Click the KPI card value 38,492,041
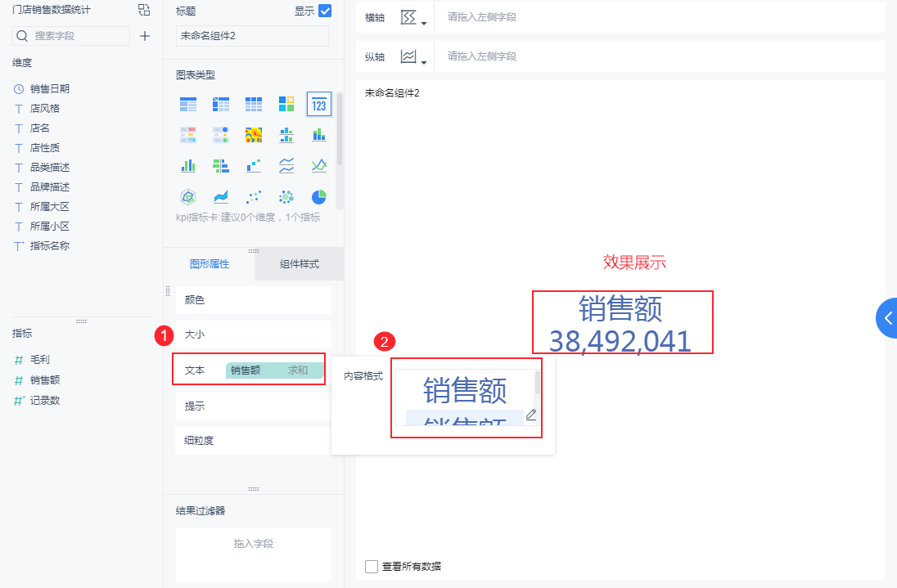Viewport: 897px width, 588px height. click(x=620, y=341)
